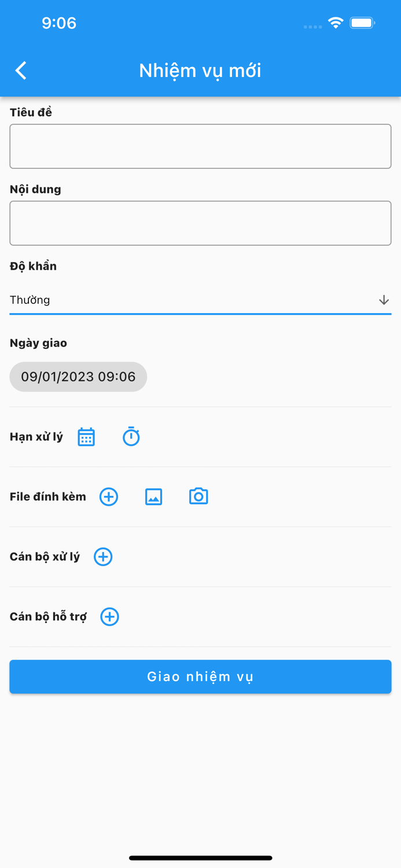Tap the Wi-Fi icon in the status bar
This screenshot has width=401, height=868.
(x=335, y=23)
